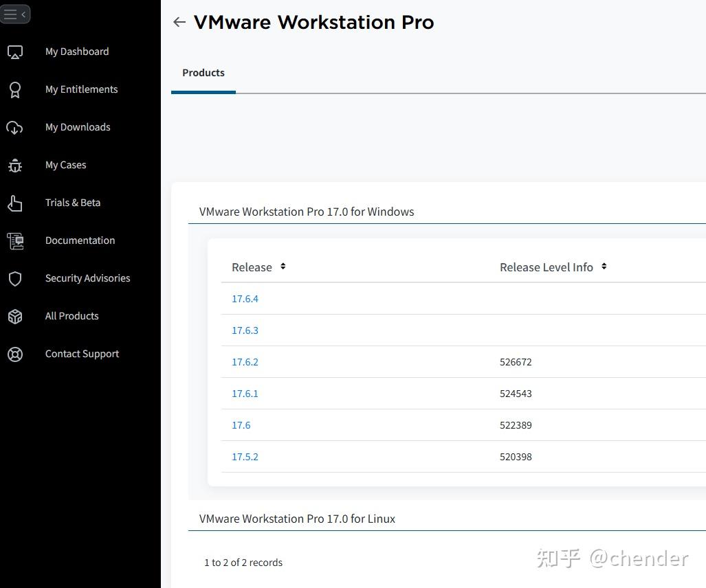Click the back arrow next to the page title

click(x=179, y=22)
